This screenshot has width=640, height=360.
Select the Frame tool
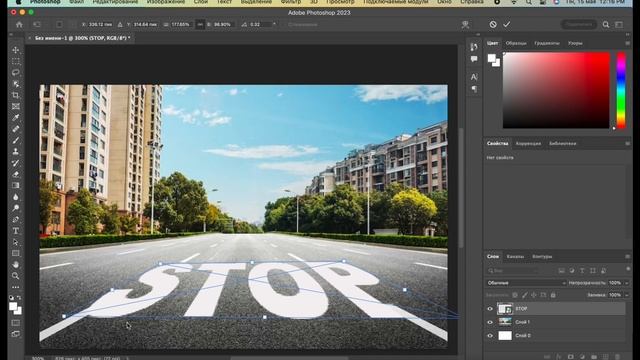click(16, 107)
